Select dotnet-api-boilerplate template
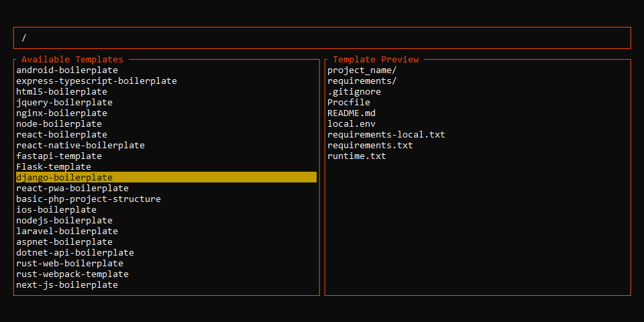The image size is (644, 322). click(75, 252)
